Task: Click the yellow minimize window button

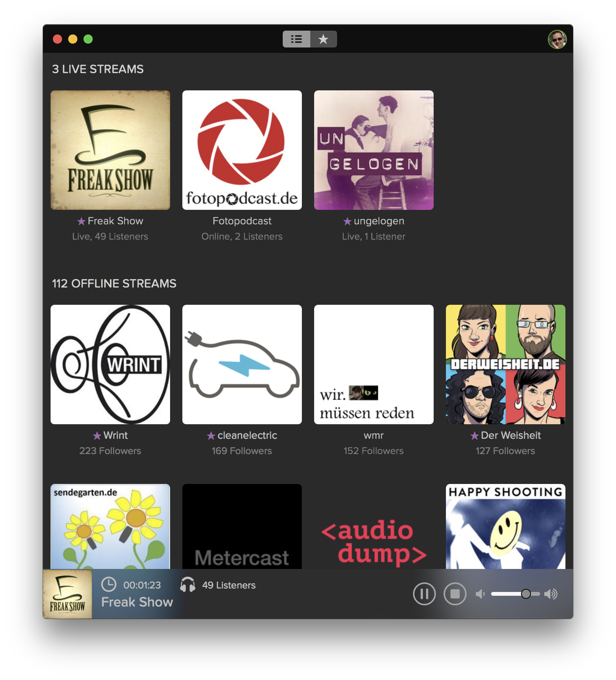Action: 73,39
